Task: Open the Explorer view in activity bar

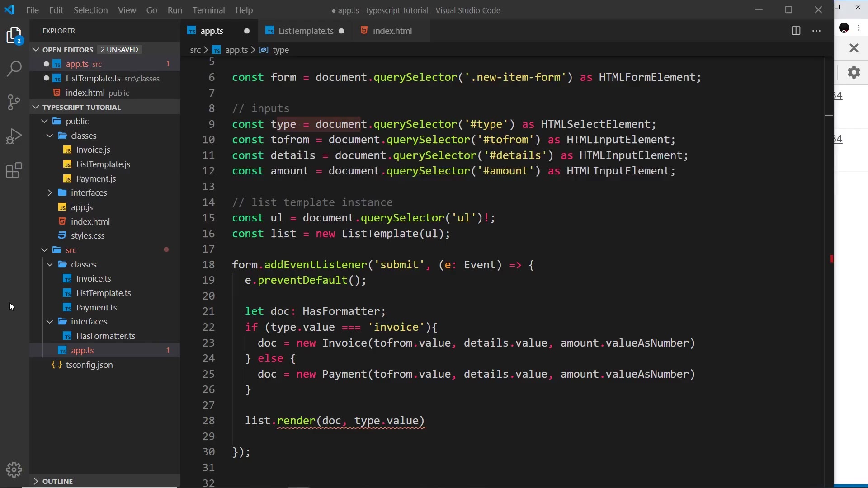Action: coord(14,36)
